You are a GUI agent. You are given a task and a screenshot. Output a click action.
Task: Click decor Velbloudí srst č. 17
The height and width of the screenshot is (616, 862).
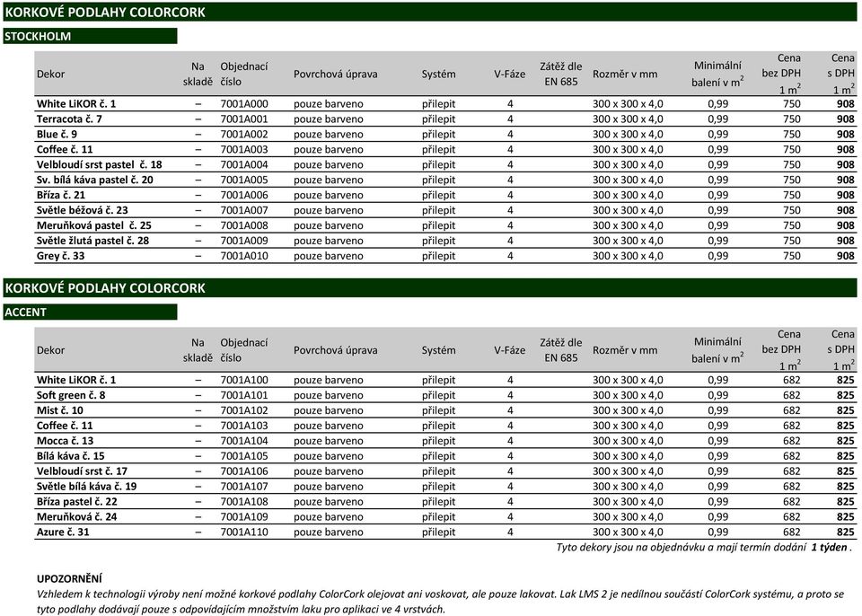[82, 471]
